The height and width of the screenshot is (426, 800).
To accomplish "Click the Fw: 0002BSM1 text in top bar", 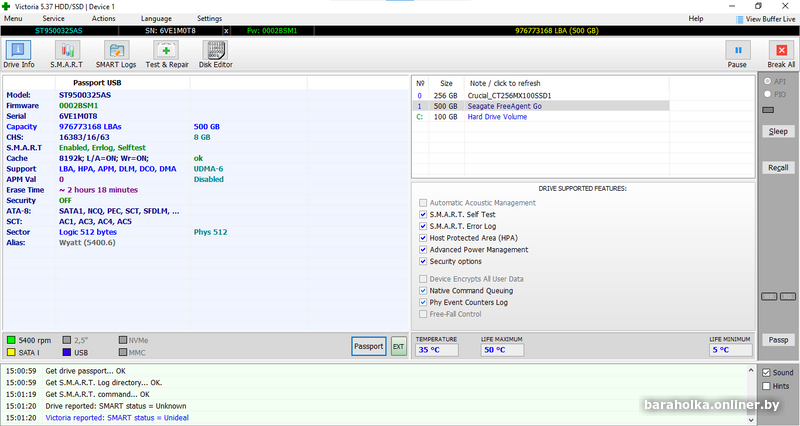I will pos(272,31).
